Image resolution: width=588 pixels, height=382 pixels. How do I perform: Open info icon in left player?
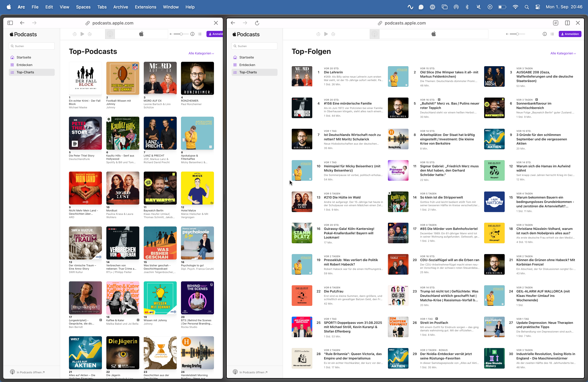pos(192,34)
